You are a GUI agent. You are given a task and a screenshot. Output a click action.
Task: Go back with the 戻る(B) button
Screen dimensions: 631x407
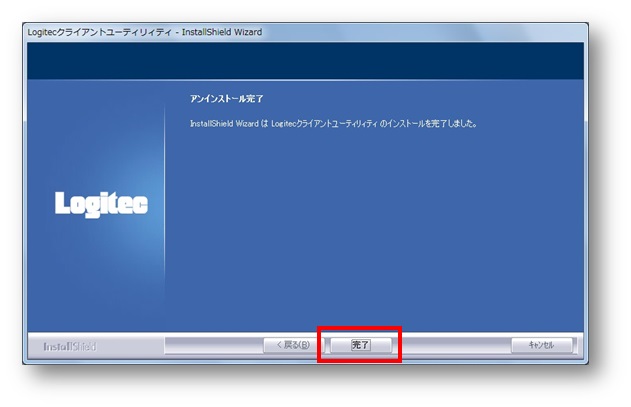click(294, 345)
